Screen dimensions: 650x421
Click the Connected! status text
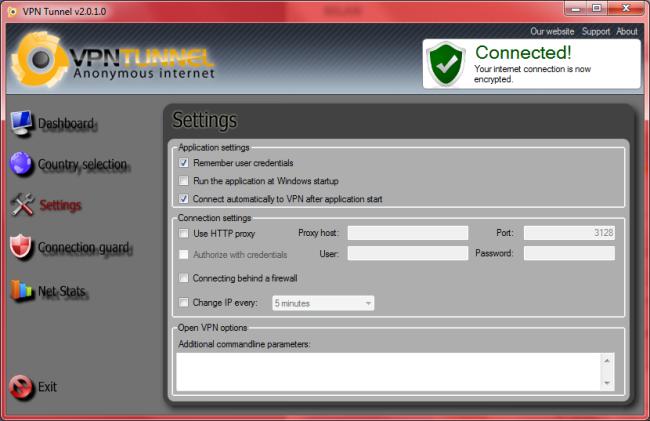click(x=523, y=53)
